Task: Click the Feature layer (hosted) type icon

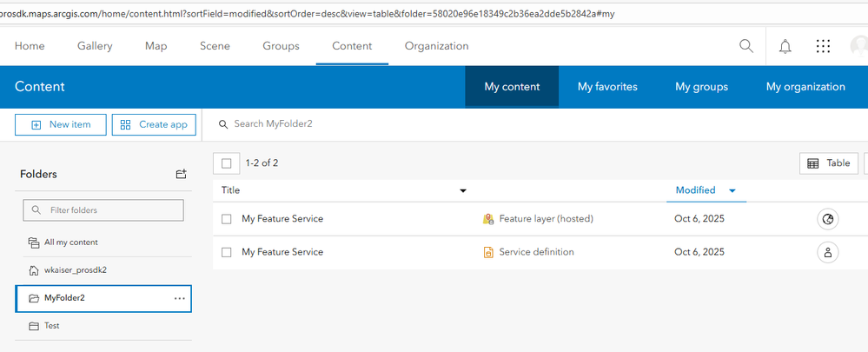Action: coord(488,219)
